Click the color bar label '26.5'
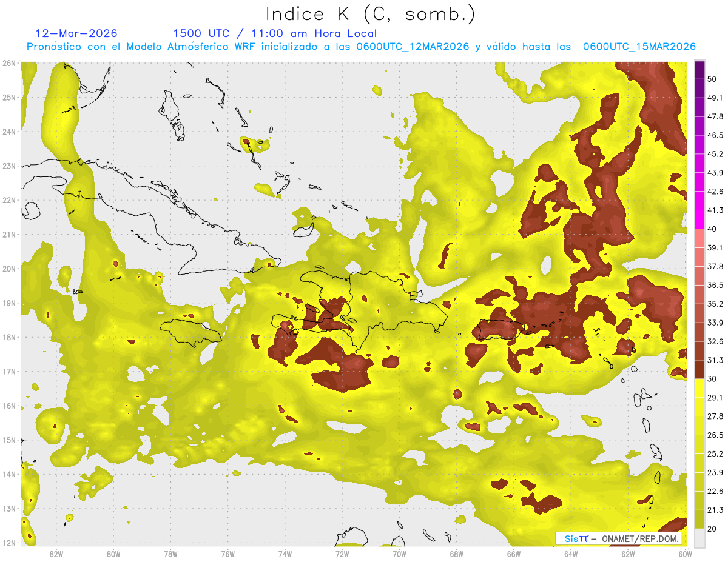 point(715,435)
